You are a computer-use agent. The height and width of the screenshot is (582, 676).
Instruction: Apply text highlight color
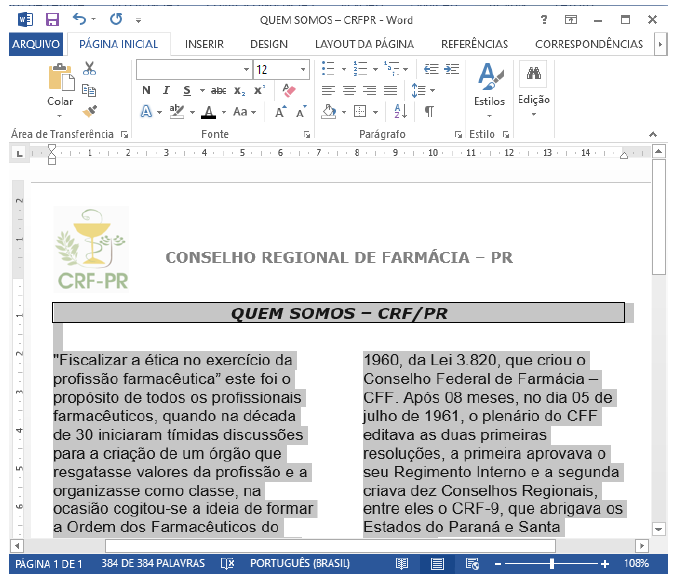point(177,112)
